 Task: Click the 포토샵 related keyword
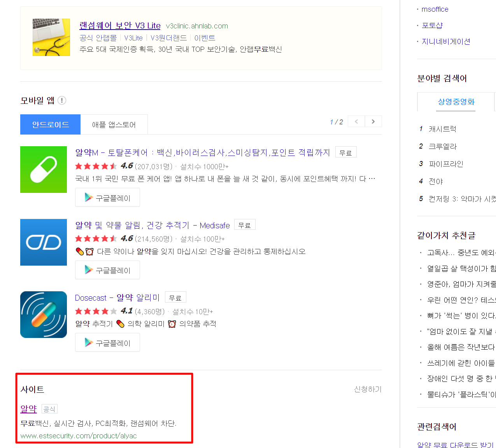point(432,25)
